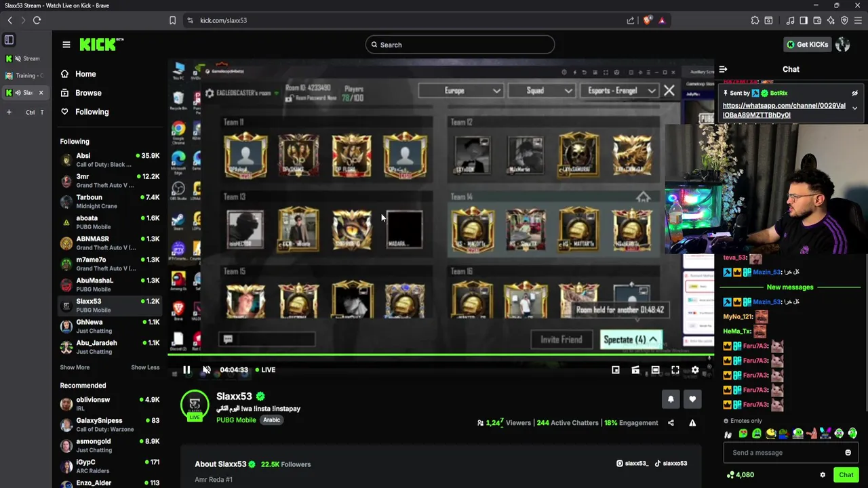Click the Kick search box
Screen dimensions: 868x488
tap(460, 45)
